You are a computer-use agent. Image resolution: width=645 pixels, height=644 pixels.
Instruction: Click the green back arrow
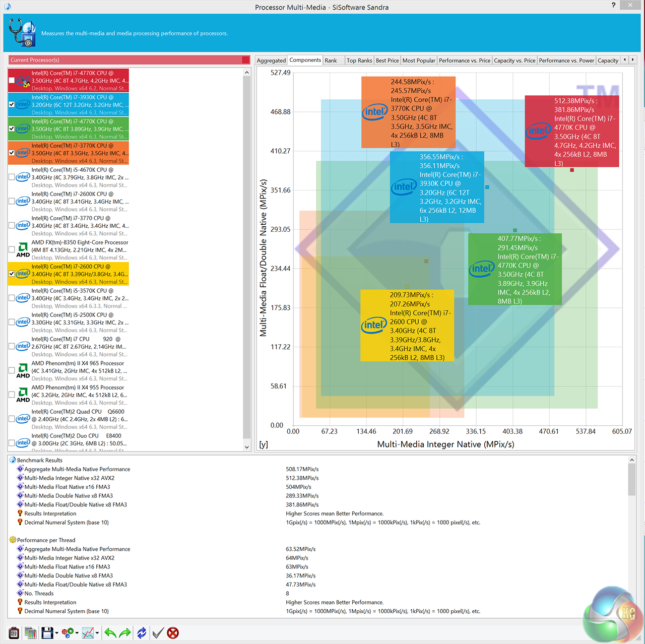pyautogui.click(x=110, y=633)
